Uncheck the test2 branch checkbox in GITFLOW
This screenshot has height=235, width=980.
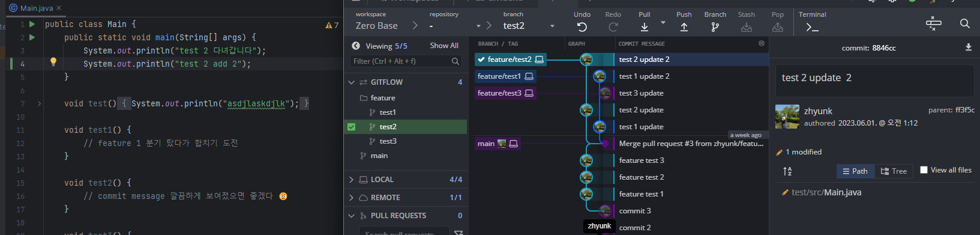[351, 127]
